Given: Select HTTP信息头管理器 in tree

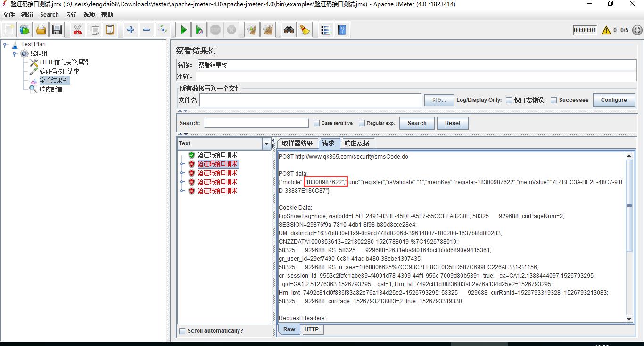Looking at the screenshot, I should pyautogui.click(x=64, y=62).
